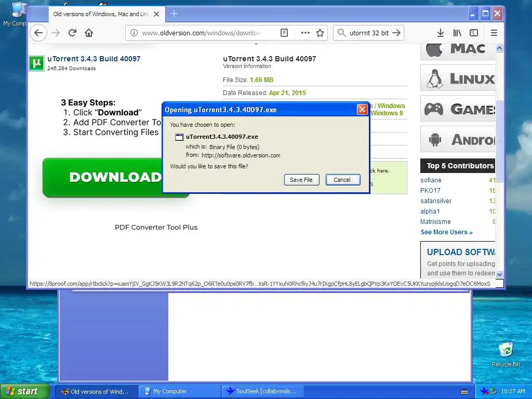Open the Library icon in toolbar
This screenshot has width=532, height=399.
(x=457, y=33)
